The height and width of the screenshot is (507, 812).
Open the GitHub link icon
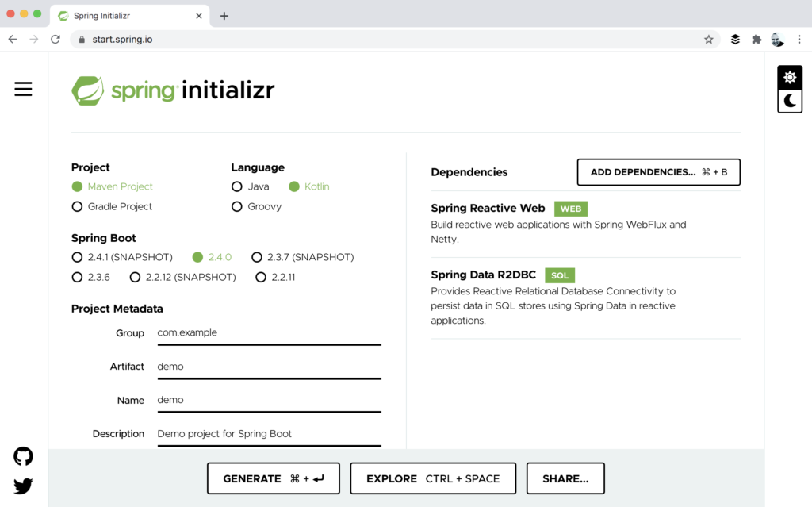[23, 456]
